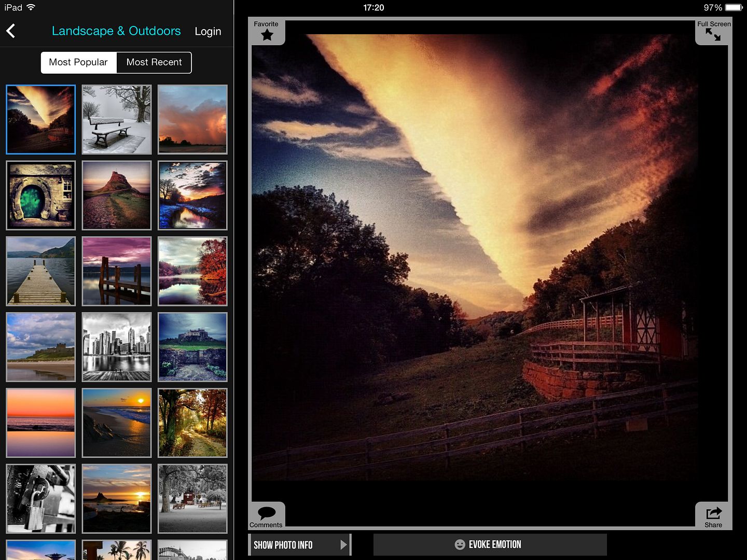Open the hilltop castle garden thumbnail
This screenshot has height=560, width=747.
(x=192, y=347)
